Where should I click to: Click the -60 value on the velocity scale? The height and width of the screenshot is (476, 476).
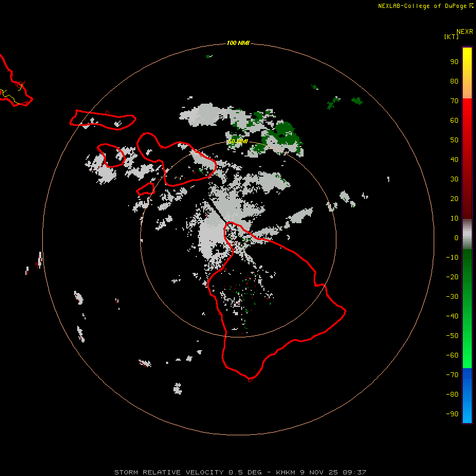tap(452, 355)
